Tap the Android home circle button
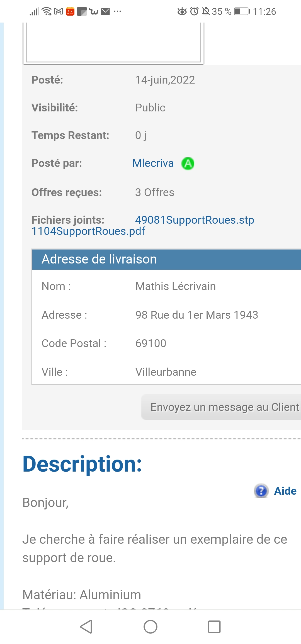The image size is (301, 644). (151, 627)
